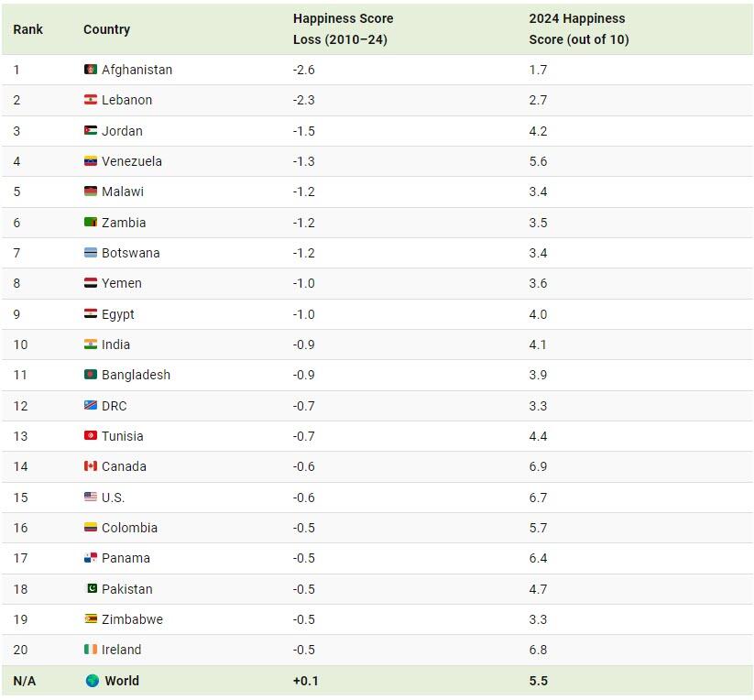Click the World globe icon

tap(92, 681)
